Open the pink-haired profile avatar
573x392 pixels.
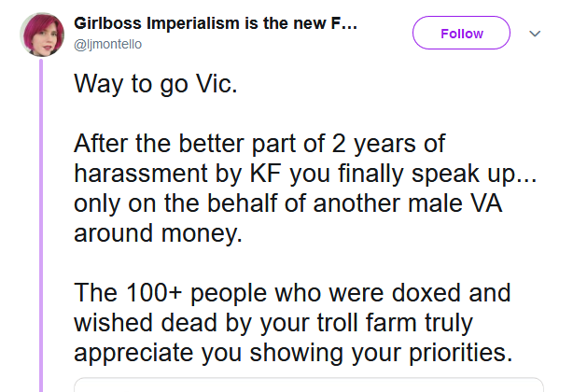(42, 35)
